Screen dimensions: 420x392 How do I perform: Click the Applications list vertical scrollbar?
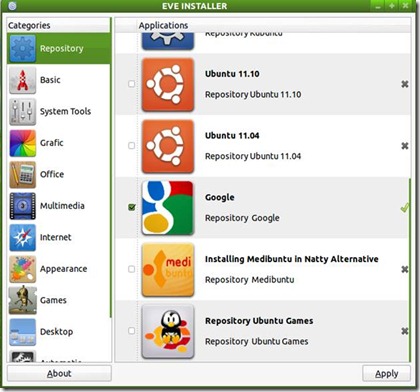pos(410,270)
